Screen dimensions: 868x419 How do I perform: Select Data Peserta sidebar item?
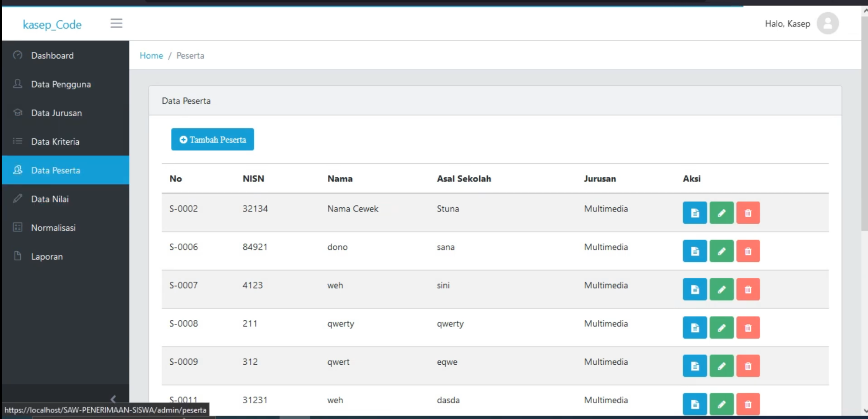pos(65,170)
